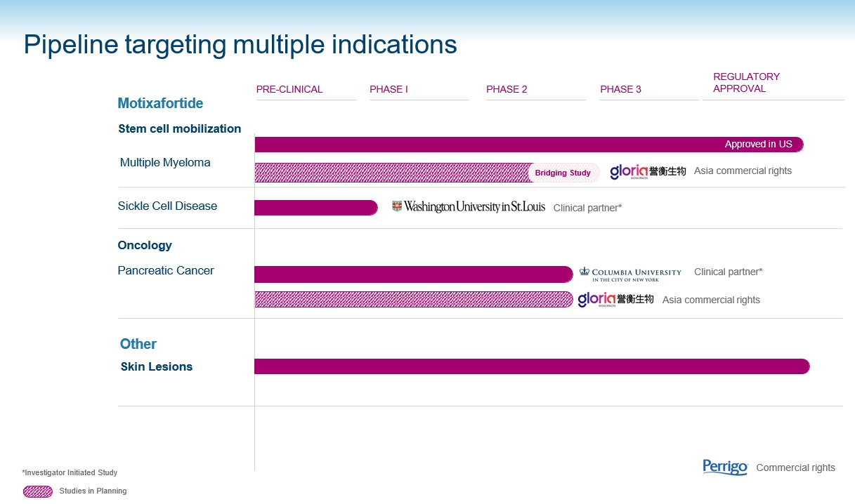This screenshot has width=855, height=504.
Task: Click the slide title Pipeline targeting multiple indications
Action: 240,44
